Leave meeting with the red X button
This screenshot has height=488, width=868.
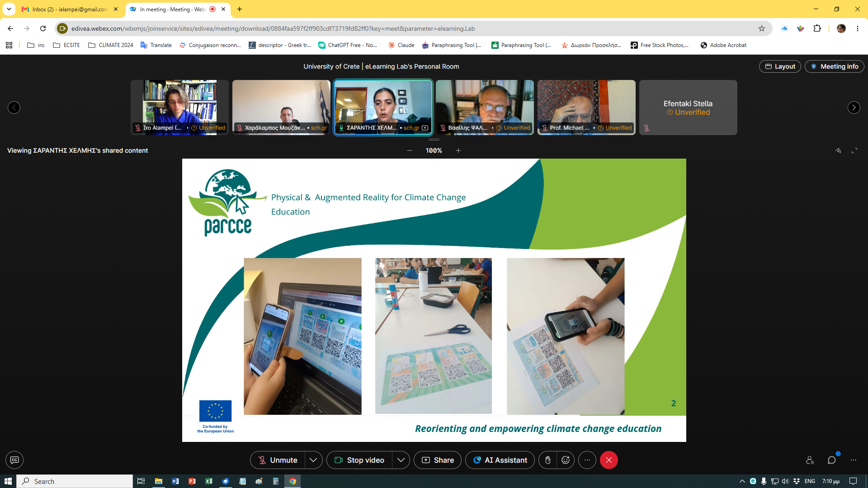(609, 460)
